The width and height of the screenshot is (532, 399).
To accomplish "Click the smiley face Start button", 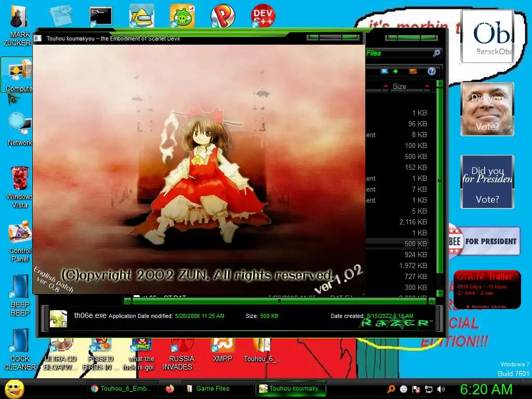I will point(14,389).
